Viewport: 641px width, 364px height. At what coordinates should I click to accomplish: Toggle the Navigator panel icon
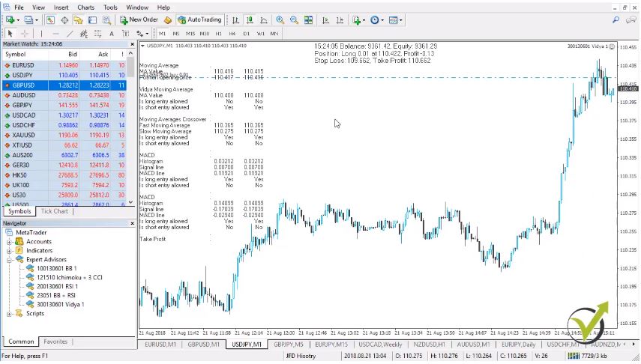click(78, 19)
